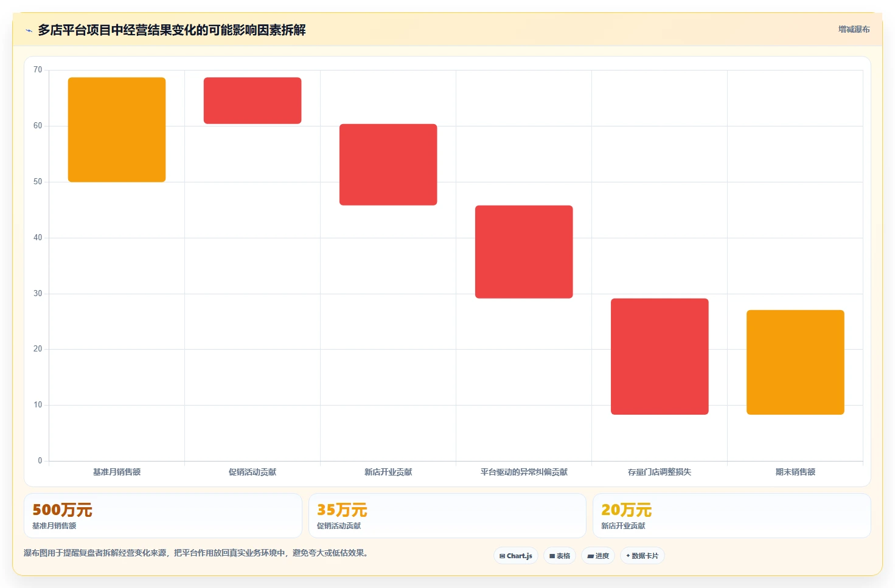Select the red 新店开业贡献 bar
Image resolution: width=895 pixels, height=588 pixels.
(388, 165)
